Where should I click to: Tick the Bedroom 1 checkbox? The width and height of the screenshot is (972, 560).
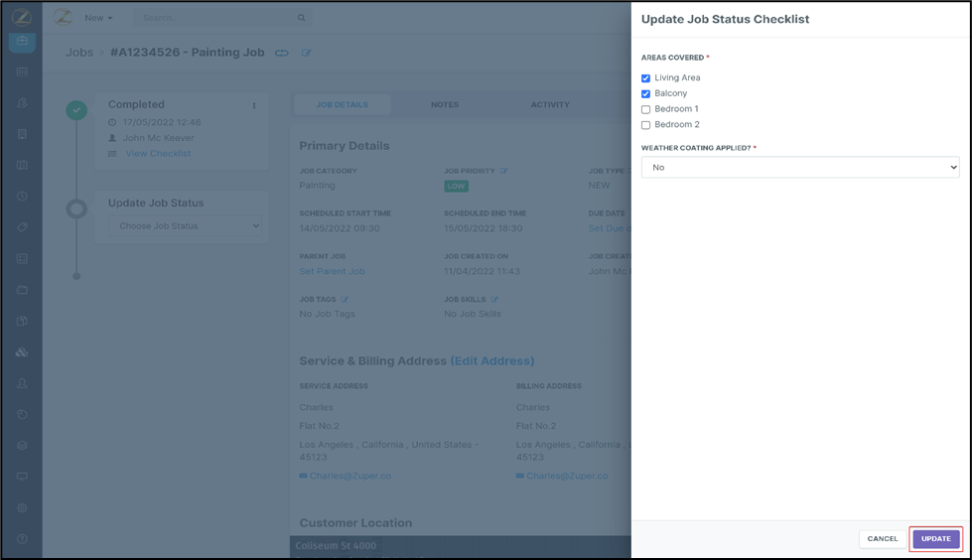(x=645, y=109)
